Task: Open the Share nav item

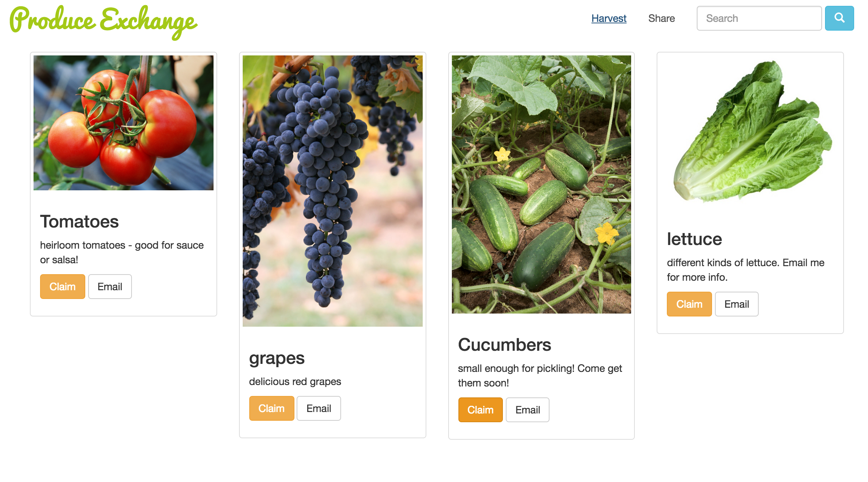Action: tap(661, 18)
